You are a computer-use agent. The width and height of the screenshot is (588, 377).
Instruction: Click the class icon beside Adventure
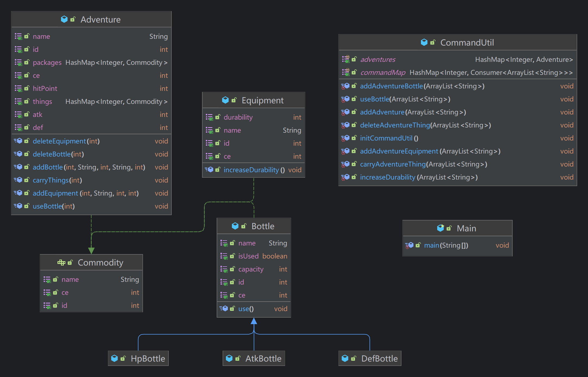pos(64,19)
